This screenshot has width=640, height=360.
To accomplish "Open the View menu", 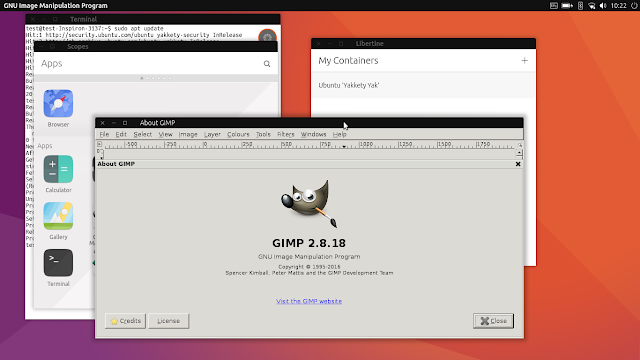I will 165,134.
